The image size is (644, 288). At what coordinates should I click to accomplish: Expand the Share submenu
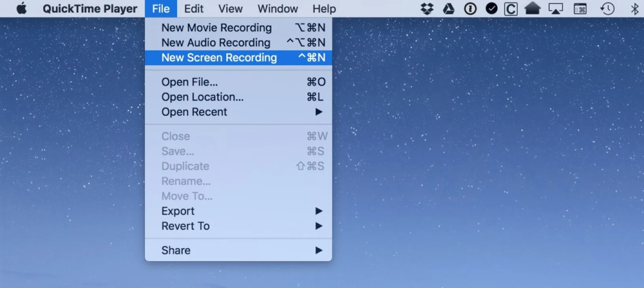pyautogui.click(x=238, y=250)
